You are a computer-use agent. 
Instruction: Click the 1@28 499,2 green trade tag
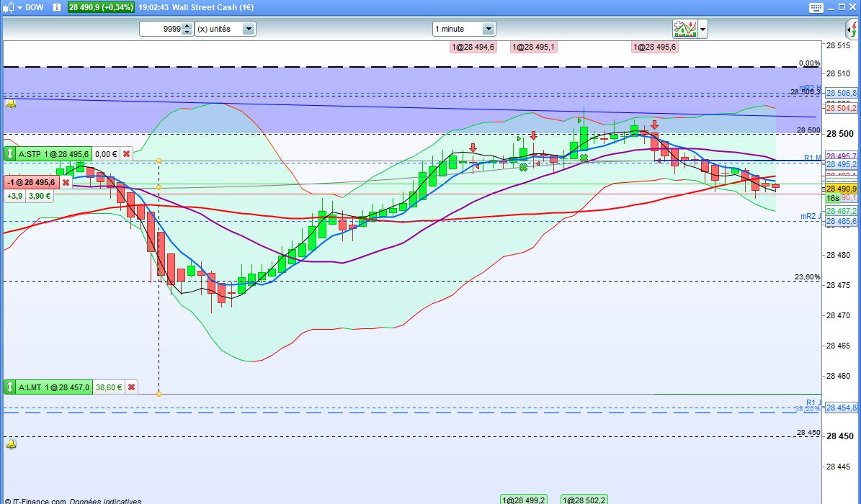tap(523, 500)
